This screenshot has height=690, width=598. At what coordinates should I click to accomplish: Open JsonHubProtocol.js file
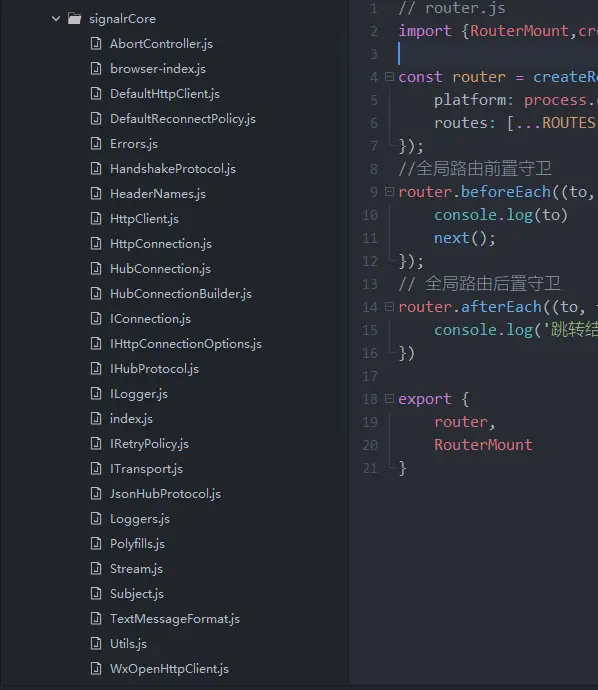coord(165,494)
